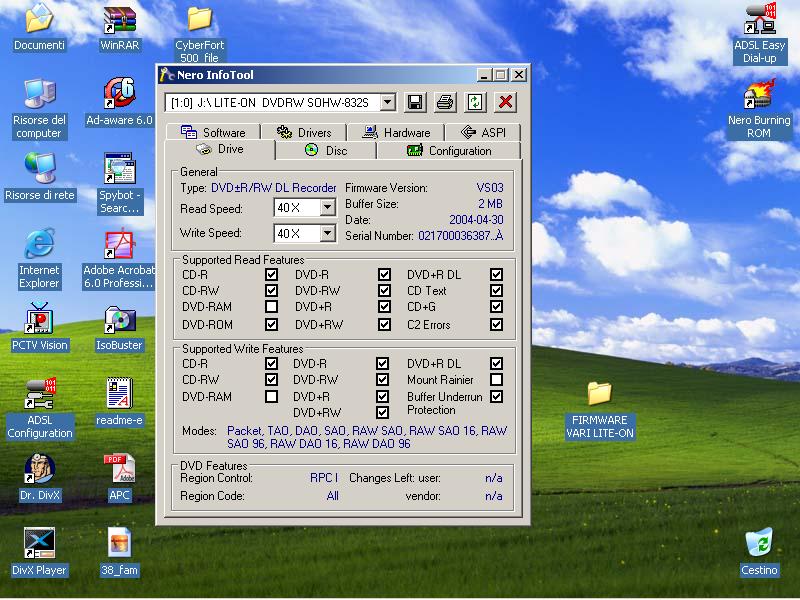Select ADSL Easy Dial-up desktop icon
Image resolution: width=800 pixels, height=600 pixels.
[759, 34]
